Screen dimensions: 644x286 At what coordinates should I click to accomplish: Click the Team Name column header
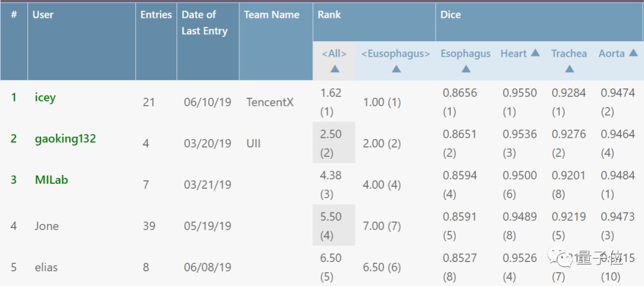(272, 15)
